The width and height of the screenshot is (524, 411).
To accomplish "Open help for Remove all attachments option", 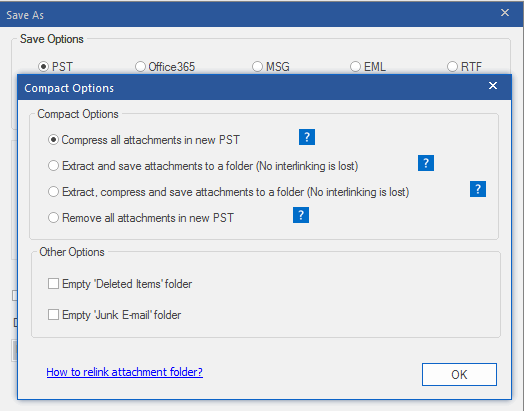I will click(x=301, y=215).
